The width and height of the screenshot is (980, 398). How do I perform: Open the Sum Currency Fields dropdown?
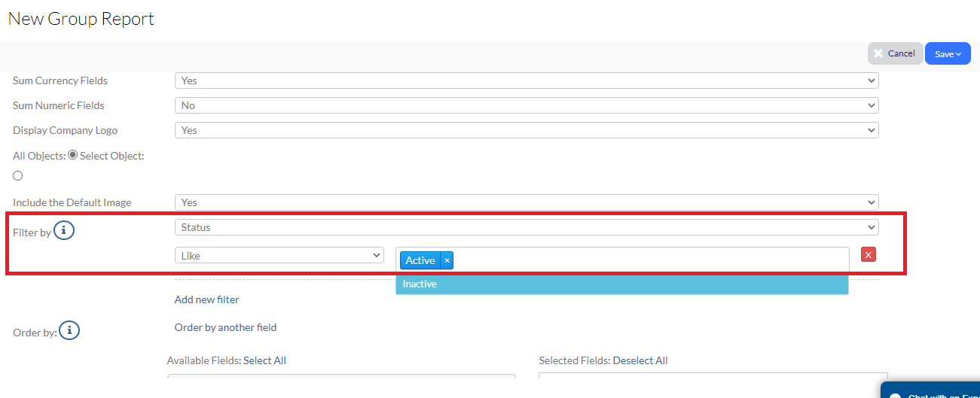click(x=526, y=81)
